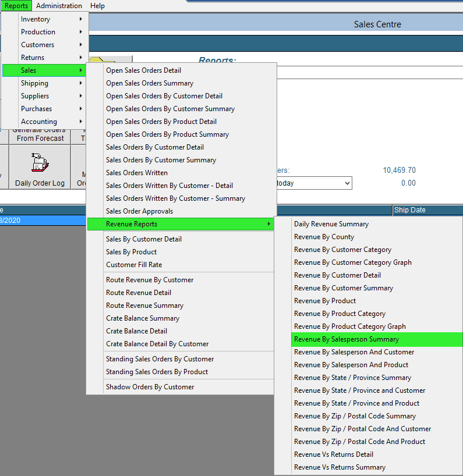Click the Ship Date column header
Screen dimensions: 463x476
tap(427, 209)
